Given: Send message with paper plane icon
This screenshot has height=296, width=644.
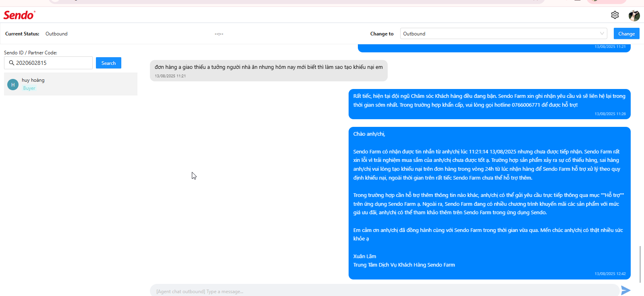Looking at the screenshot, I should (625, 290).
